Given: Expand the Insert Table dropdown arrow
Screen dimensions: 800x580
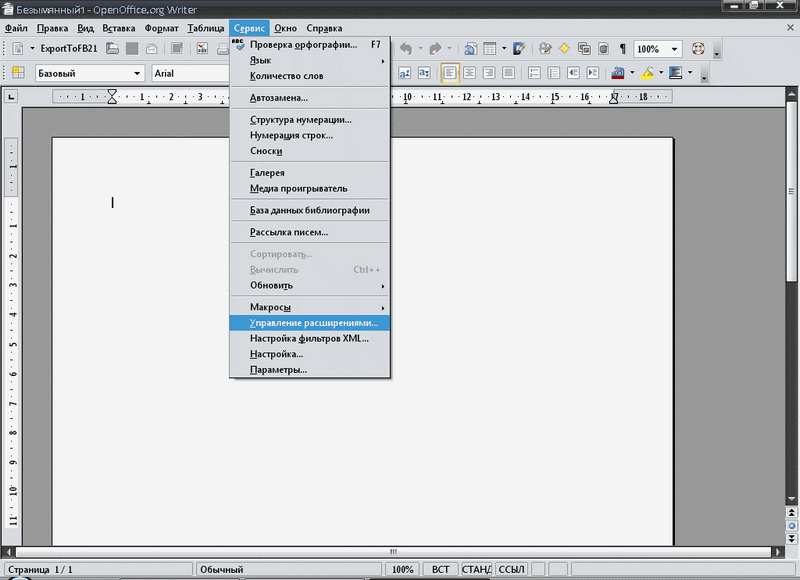Looking at the screenshot, I should (504, 48).
